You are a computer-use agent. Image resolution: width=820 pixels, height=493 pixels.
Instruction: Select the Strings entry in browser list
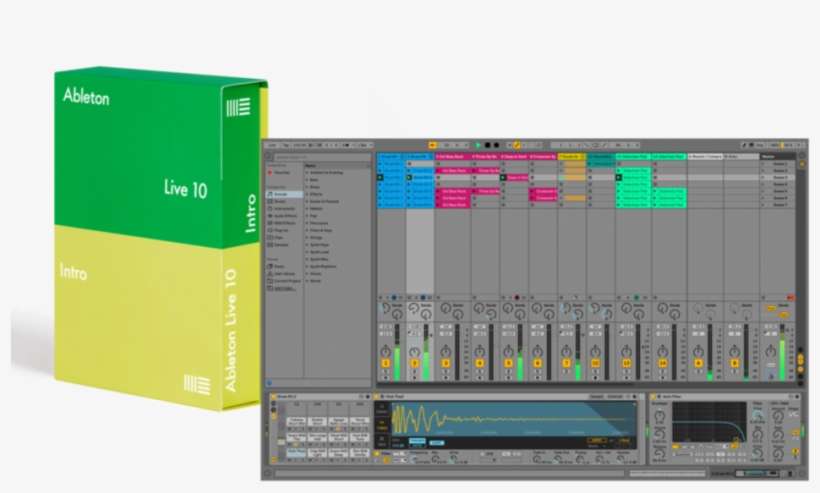tap(316, 238)
